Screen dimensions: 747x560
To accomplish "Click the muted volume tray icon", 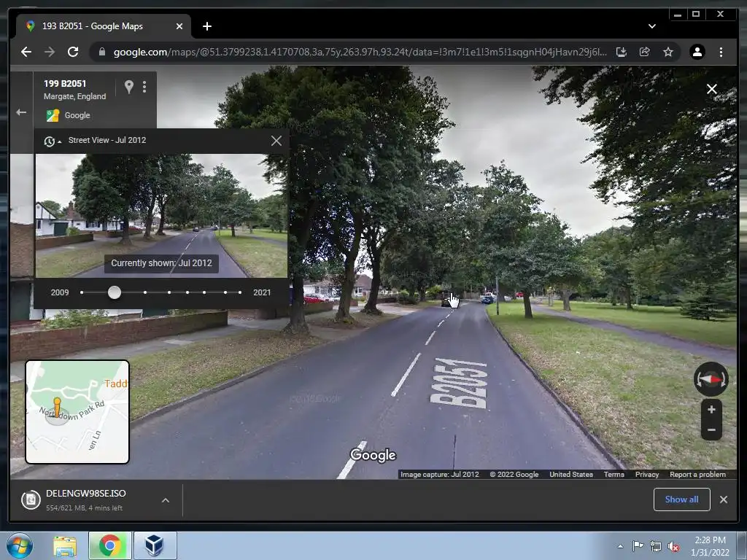I will tap(673, 547).
